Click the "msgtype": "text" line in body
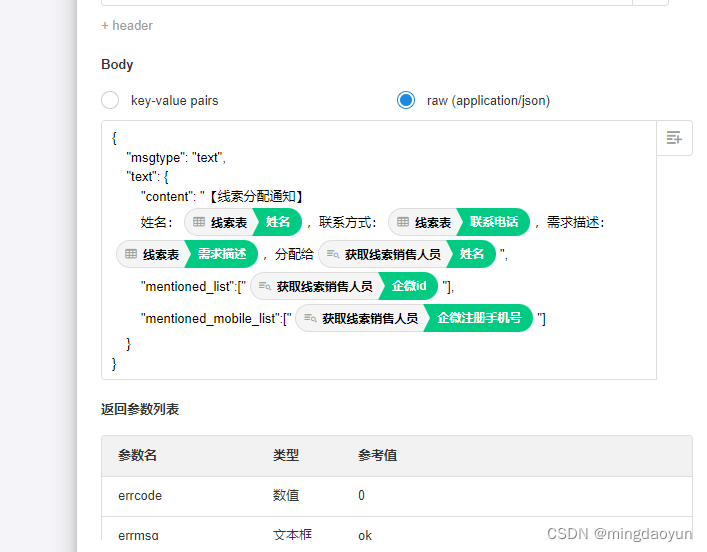 click(x=176, y=158)
